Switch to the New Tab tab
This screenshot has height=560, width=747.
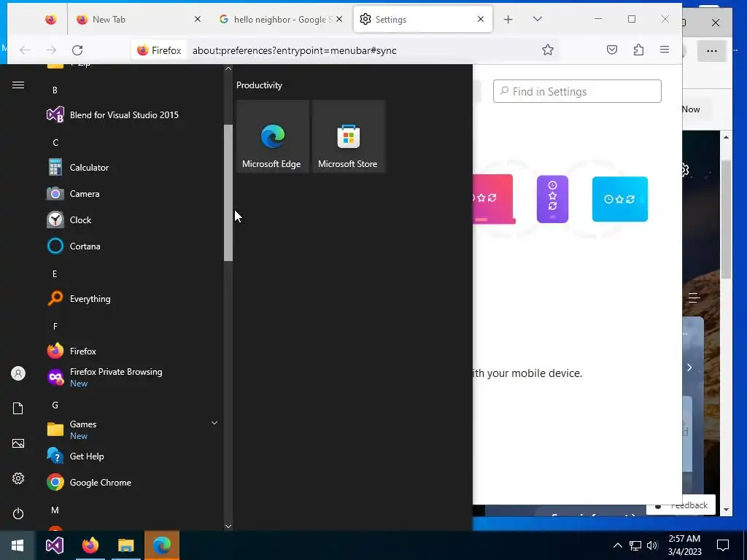pyautogui.click(x=137, y=19)
